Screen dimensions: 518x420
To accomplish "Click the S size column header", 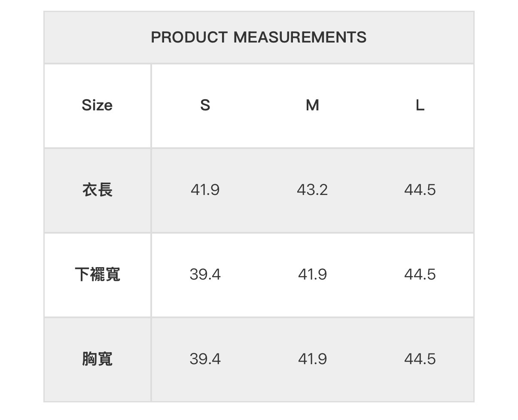I will pyautogui.click(x=205, y=105).
